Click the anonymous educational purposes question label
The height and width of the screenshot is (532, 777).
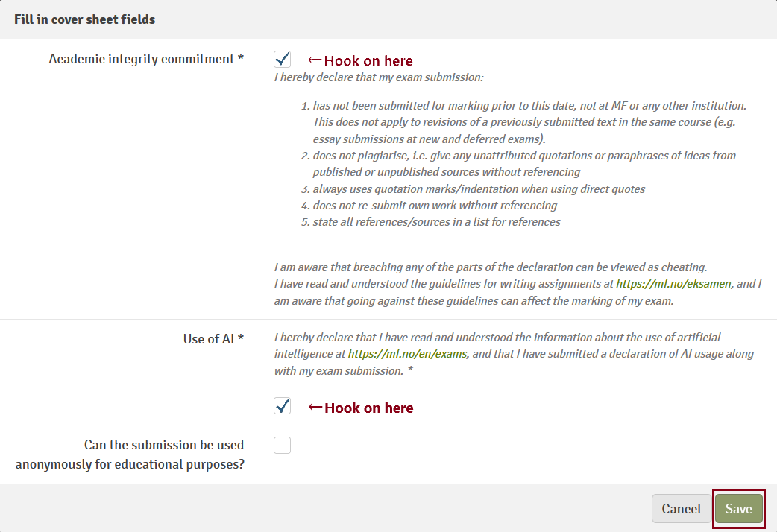130,455
